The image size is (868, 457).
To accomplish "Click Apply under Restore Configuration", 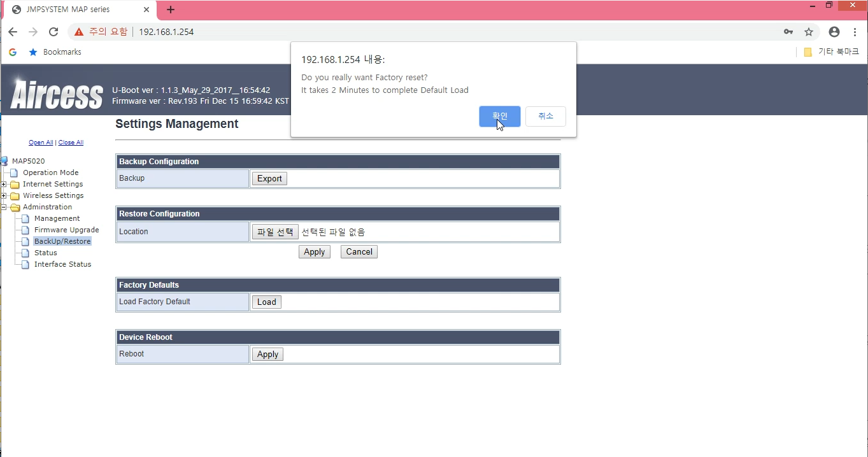I will point(315,252).
